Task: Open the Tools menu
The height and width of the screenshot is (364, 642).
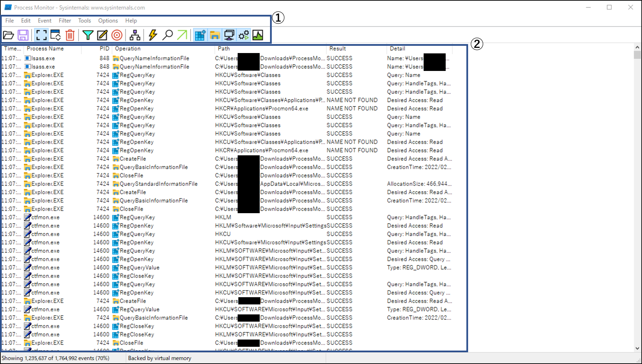Action: (x=84, y=21)
